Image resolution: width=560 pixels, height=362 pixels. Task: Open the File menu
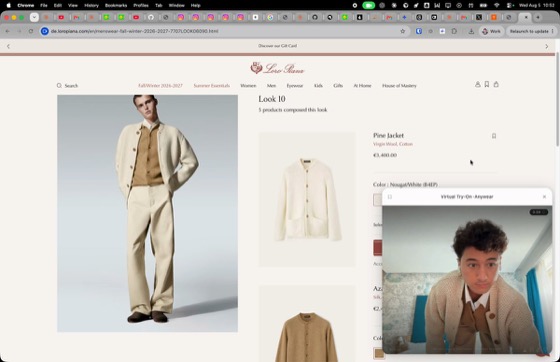coord(44,5)
